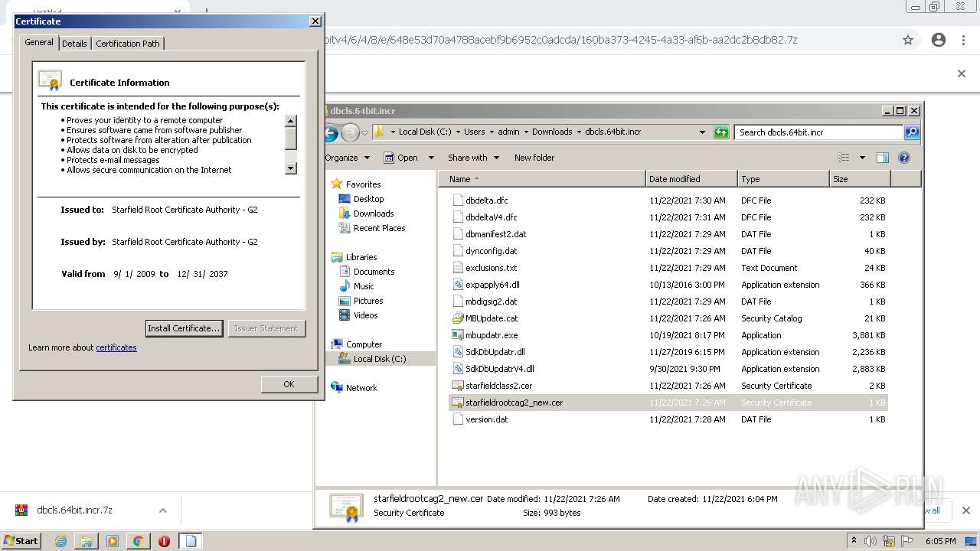Select the version.dat file icon
980x551 pixels.
click(x=458, y=419)
